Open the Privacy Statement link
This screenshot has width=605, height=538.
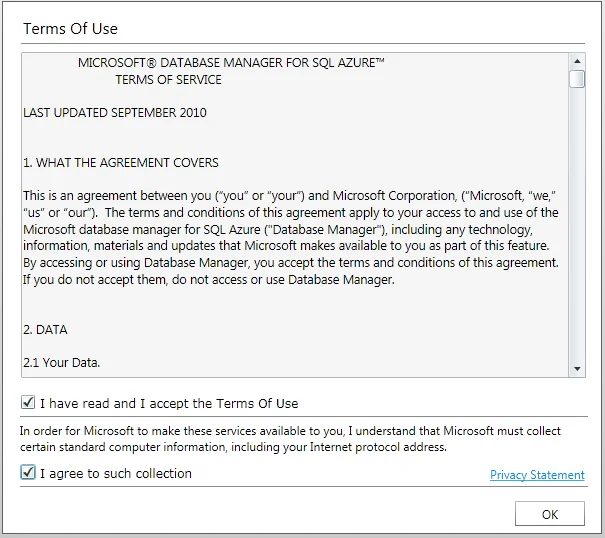(537, 475)
